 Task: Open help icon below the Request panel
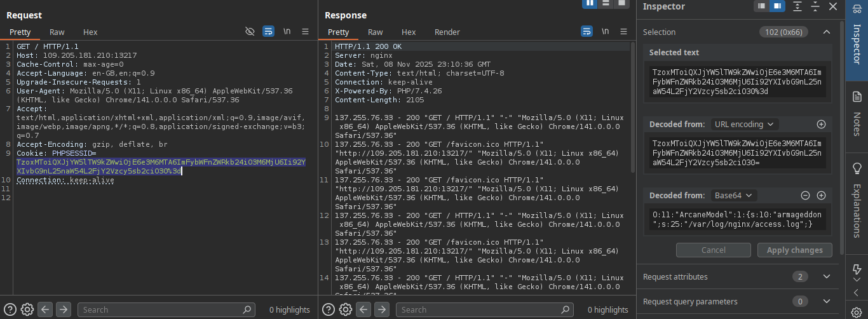(x=10, y=309)
